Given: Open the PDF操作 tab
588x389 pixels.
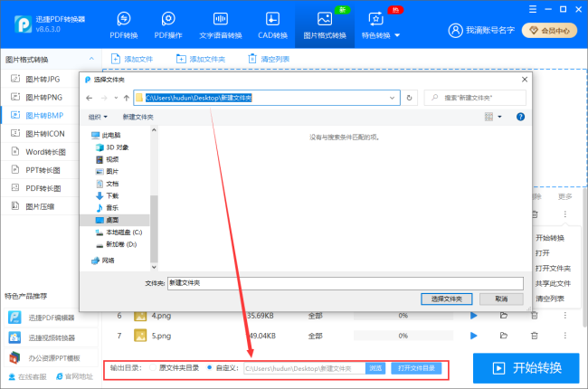Looking at the screenshot, I should (x=168, y=25).
